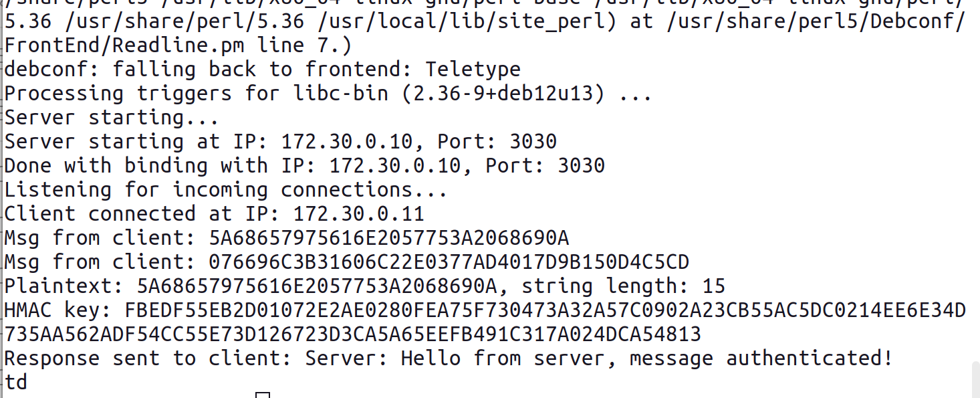The width and height of the screenshot is (980, 398).
Task: Click the word "Teletype" in the debconf line
Action: click(x=473, y=70)
